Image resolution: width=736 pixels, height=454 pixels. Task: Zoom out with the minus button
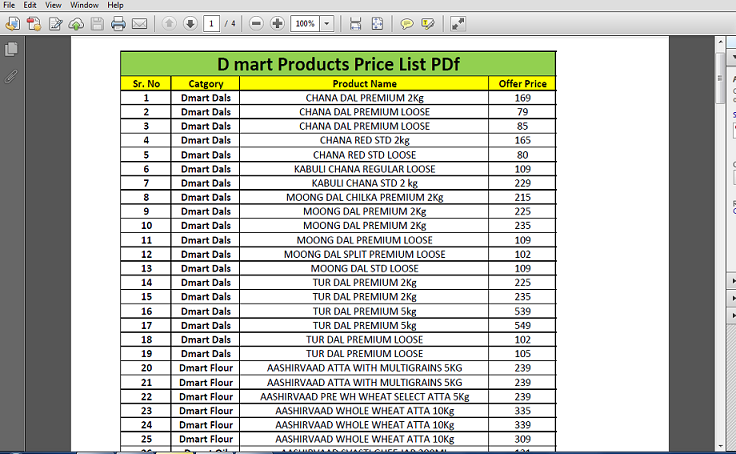pyautogui.click(x=256, y=23)
